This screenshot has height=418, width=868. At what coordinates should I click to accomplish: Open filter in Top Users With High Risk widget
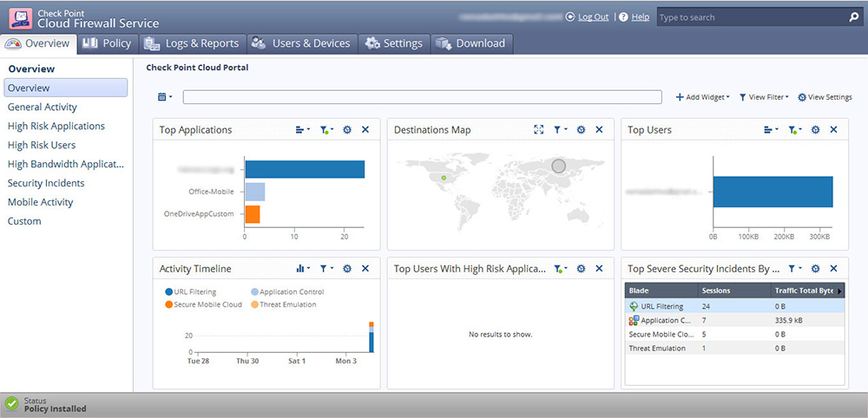[560, 269]
